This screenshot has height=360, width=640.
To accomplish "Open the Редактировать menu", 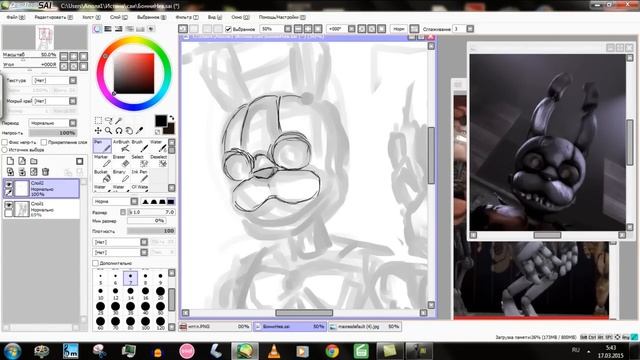I will [x=53, y=17].
